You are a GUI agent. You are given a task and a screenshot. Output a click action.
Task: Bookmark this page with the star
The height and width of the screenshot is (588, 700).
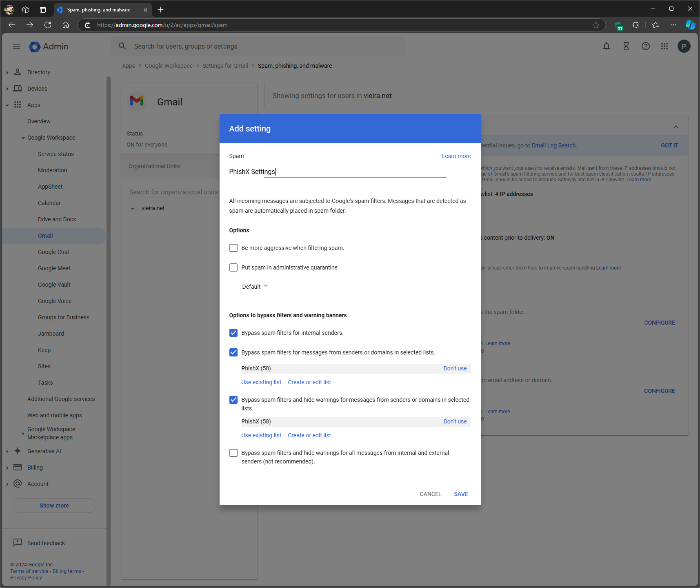tap(596, 25)
